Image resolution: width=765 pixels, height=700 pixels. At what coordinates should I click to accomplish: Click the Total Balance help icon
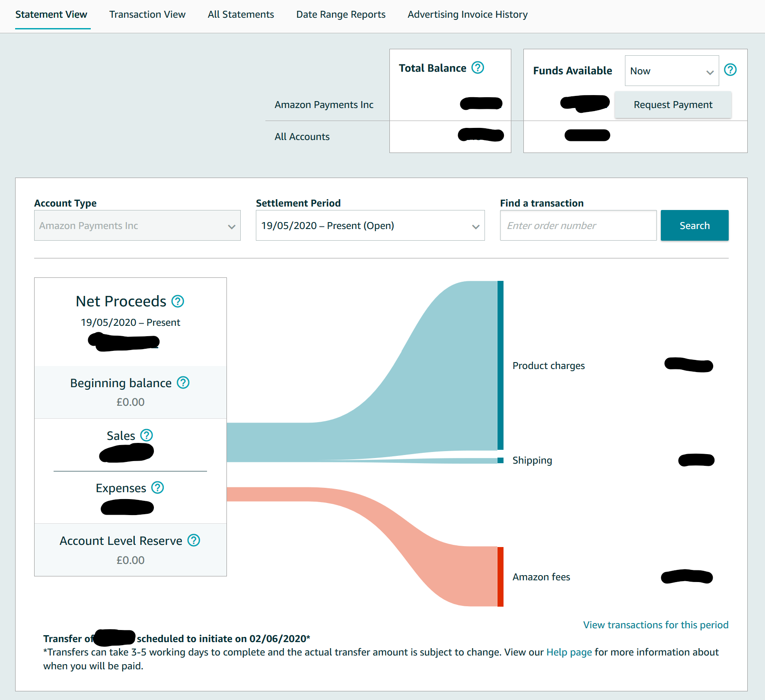478,68
